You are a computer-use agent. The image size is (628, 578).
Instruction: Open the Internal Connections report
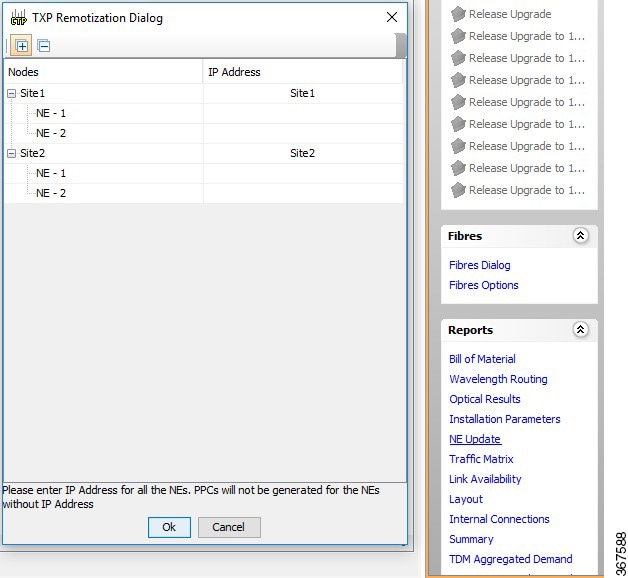coord(499,519)
